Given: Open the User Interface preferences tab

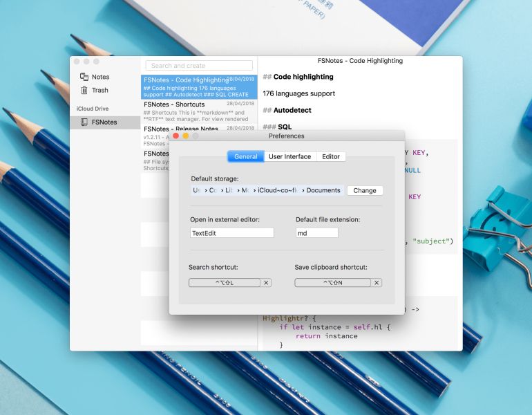Looking at the screenshot, I should [290, 156].
